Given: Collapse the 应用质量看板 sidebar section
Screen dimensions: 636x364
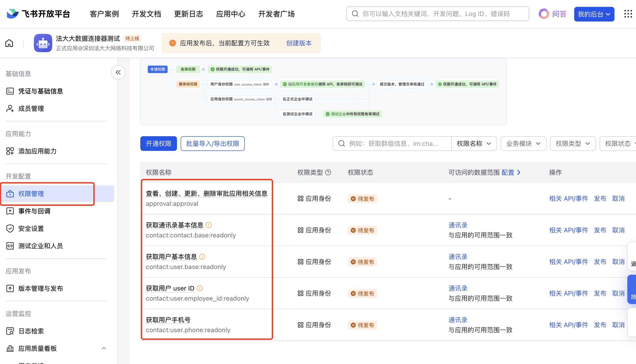Looking at the screenshot, I should pos(104,348).
